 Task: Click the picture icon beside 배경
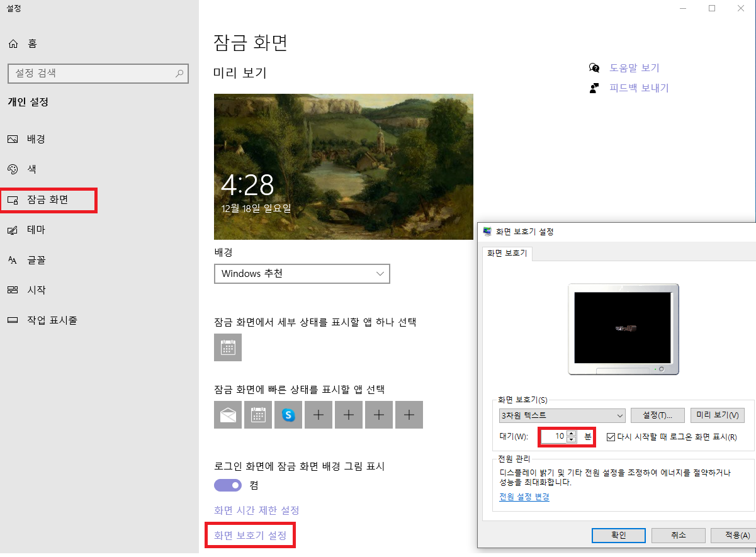click(x=13, y=140)
